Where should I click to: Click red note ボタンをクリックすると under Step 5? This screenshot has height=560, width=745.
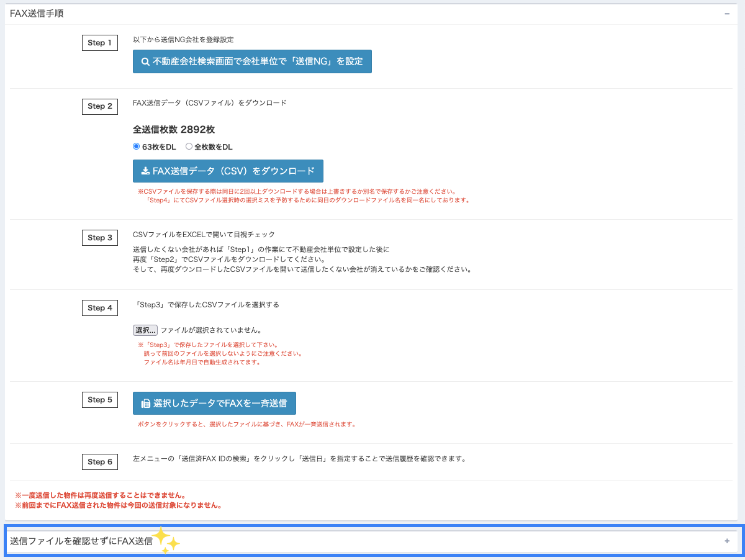[247, 425]
